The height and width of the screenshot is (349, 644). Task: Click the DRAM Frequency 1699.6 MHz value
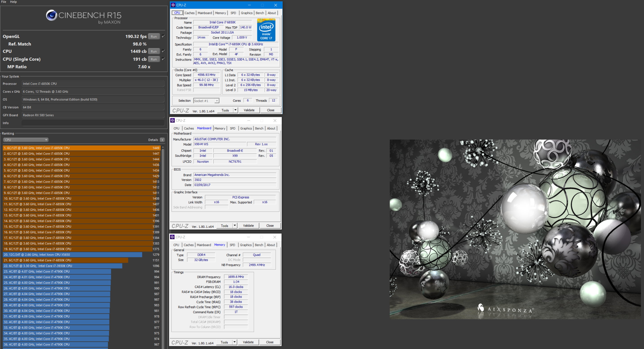pos(236,277)
